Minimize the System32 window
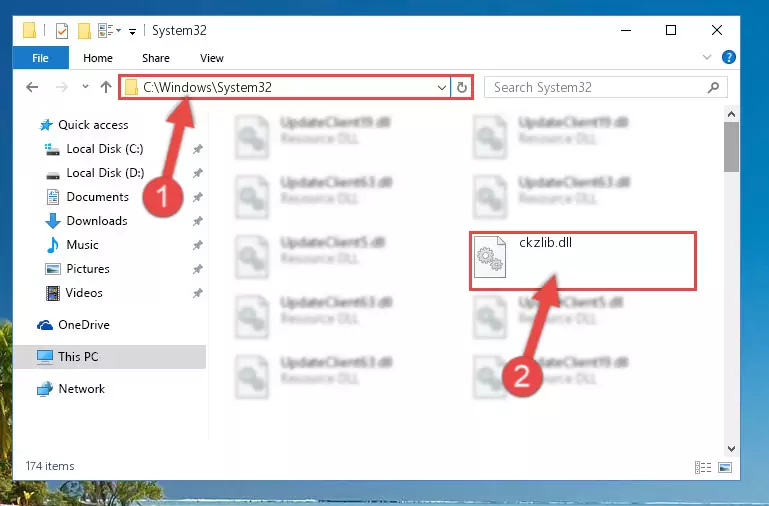The width and height of the screenshot is (769, 506). (x=626, y=30)
